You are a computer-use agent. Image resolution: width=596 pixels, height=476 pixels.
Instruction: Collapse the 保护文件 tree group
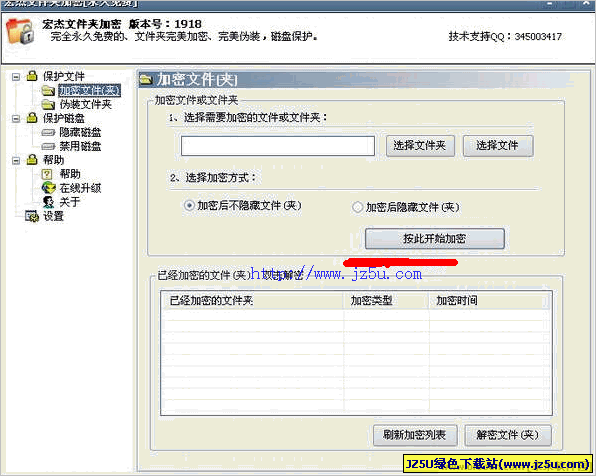point(16,77)
